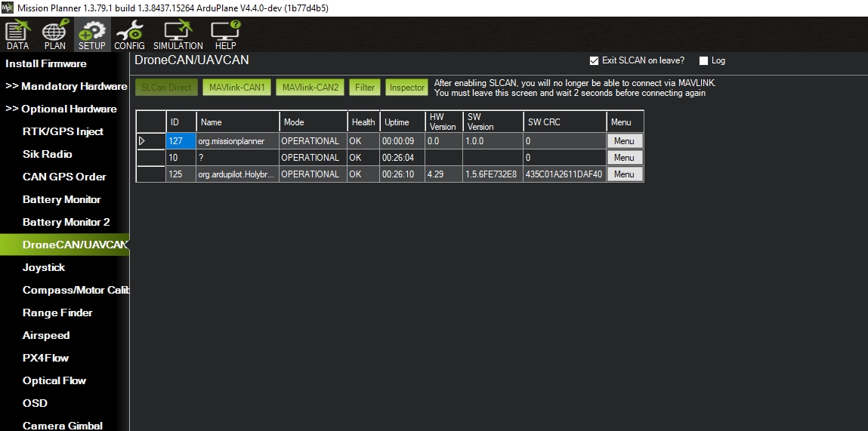Click the MAVlink-CAN1 button
The width and height of the screenshot is (868, 431).
(x=237, y=88)
